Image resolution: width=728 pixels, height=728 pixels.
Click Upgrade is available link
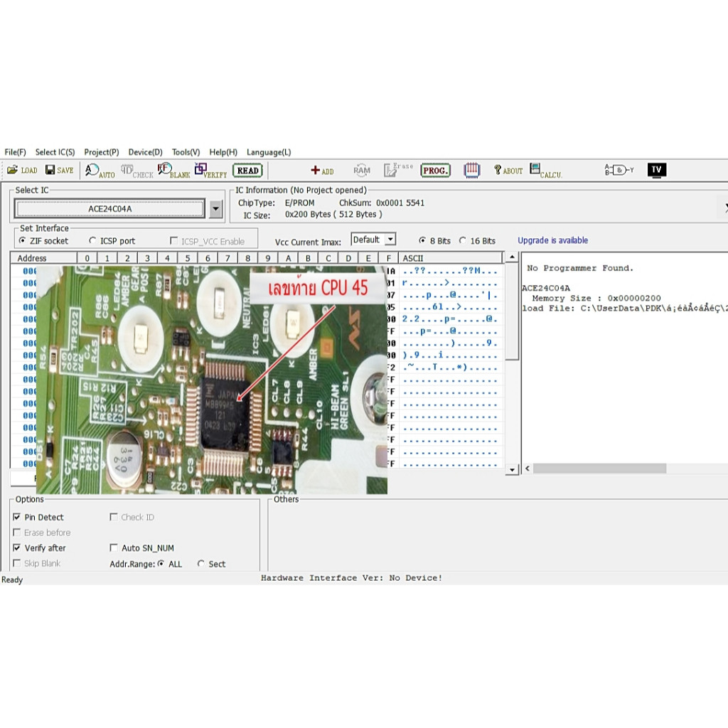pos(552,240)
